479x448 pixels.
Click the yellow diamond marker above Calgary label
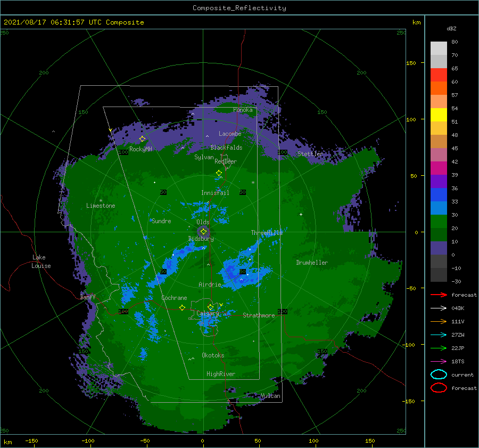(x=210, y=307)
